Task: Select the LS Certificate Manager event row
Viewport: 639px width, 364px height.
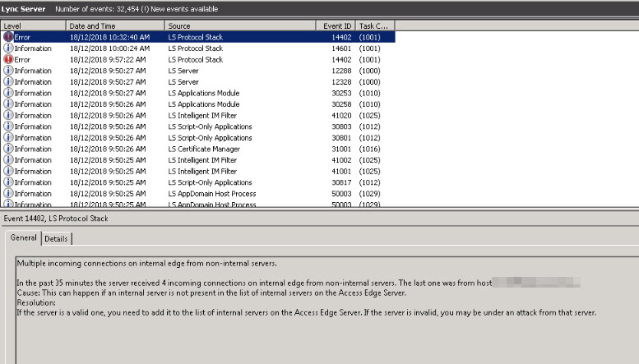Action: click(x=206, y=149)
